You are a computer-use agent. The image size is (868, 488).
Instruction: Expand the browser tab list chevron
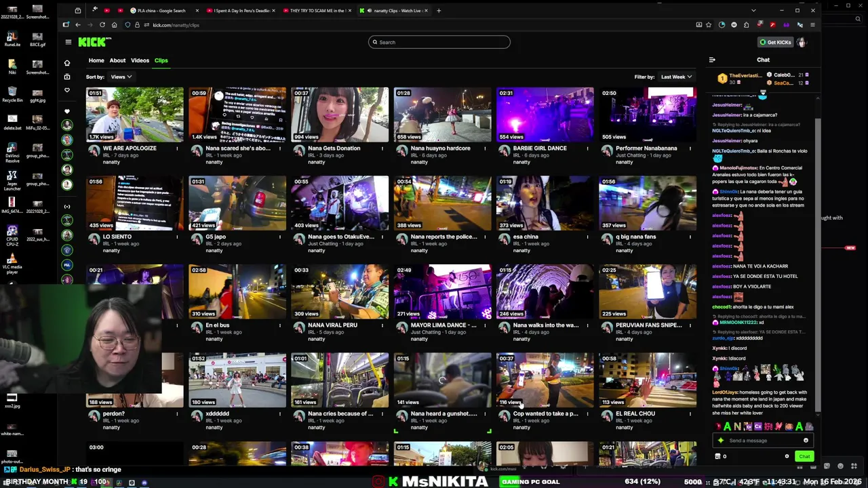click(753, 10)
